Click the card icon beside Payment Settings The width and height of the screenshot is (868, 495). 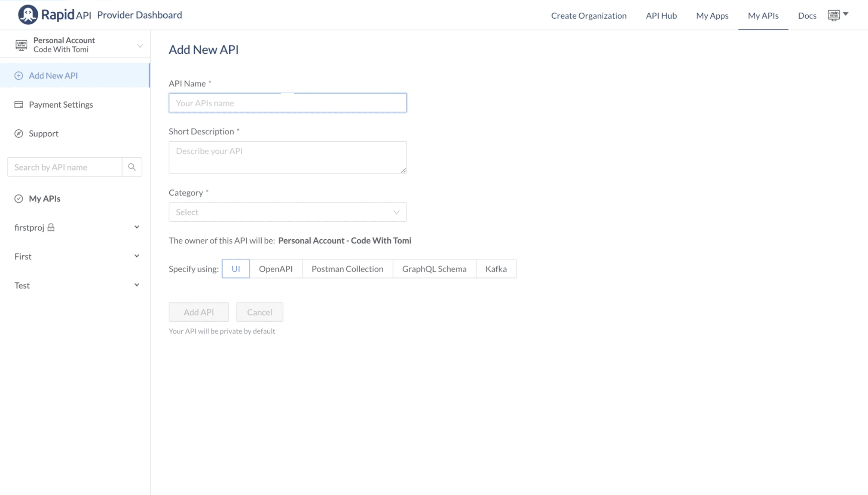coord(19,104)
